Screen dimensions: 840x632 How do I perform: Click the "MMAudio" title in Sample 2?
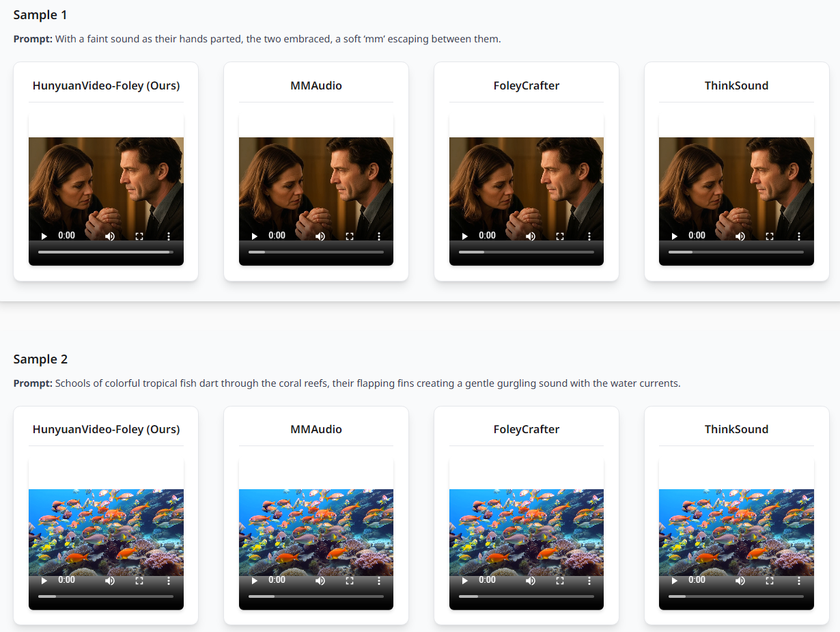click(316, 429)
